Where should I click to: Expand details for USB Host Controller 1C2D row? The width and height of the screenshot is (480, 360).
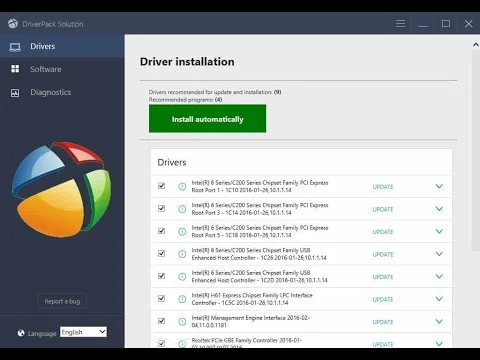(439, 276)
